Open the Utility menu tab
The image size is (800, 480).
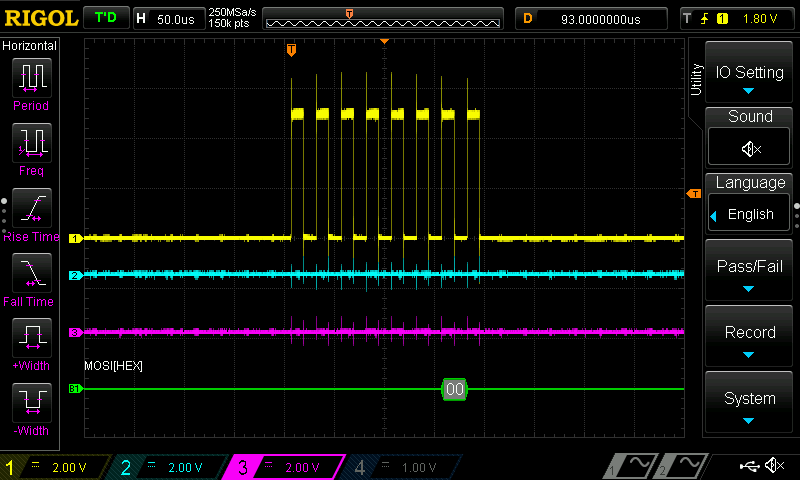pos(696,79)
